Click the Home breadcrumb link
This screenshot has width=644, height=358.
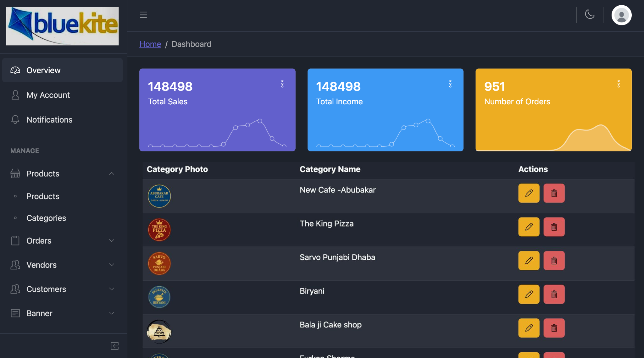click(x=150, y=44)
